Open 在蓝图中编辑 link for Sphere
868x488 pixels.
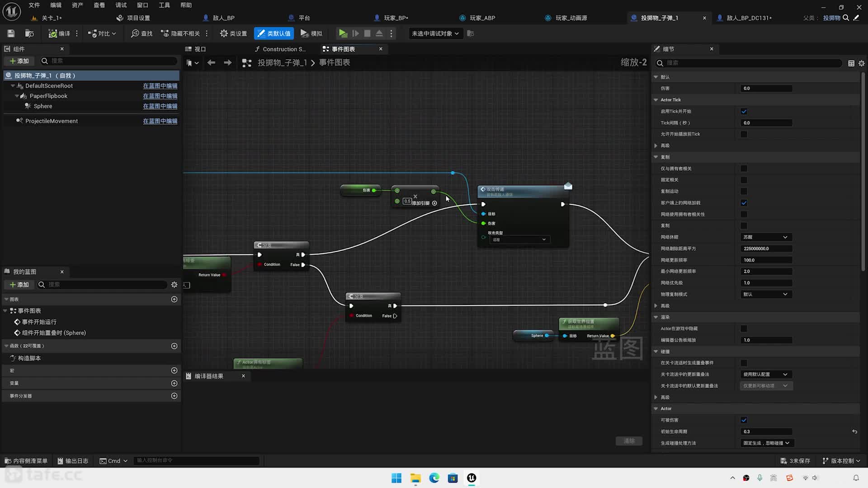(160, 106)
